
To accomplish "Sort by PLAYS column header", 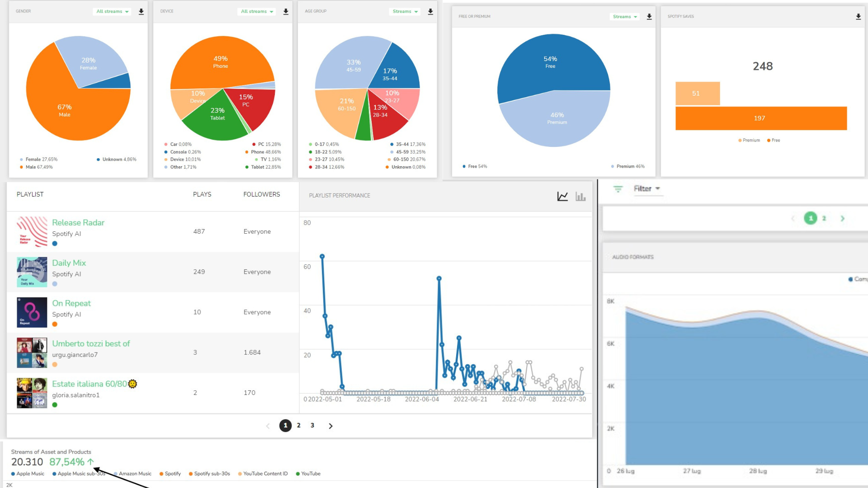I will click(202, 194).
